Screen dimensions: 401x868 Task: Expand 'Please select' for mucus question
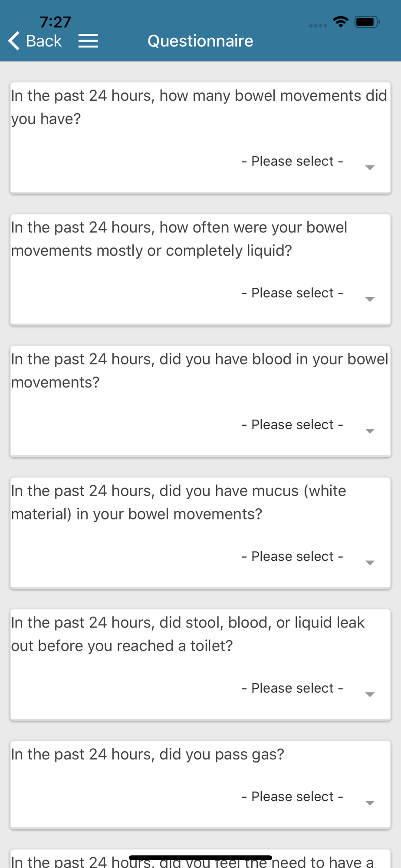293,556
